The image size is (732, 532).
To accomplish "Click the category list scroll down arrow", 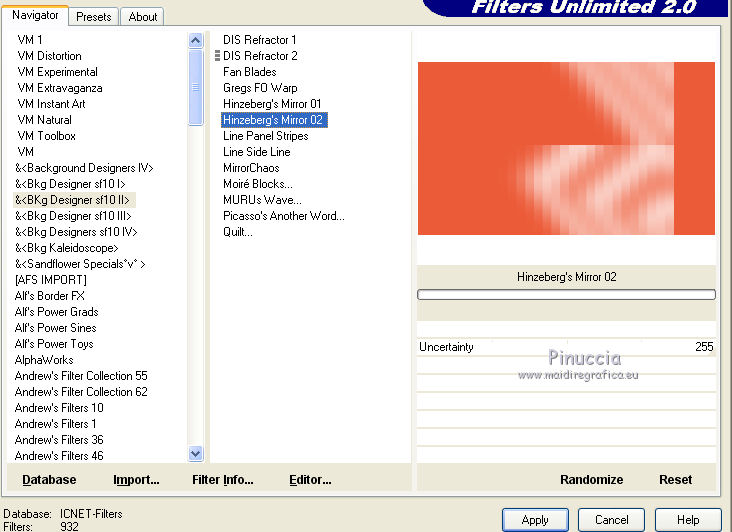I will click(196, 453).
